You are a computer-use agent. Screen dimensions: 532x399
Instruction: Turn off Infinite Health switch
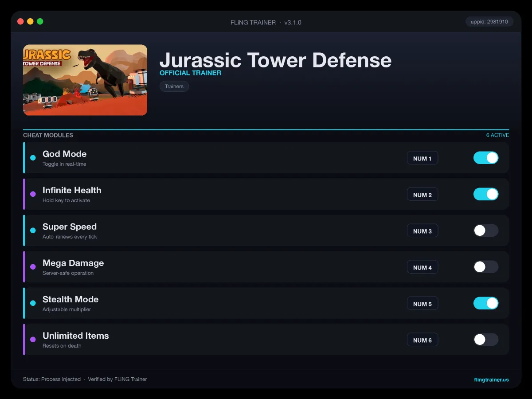(486, 194)
